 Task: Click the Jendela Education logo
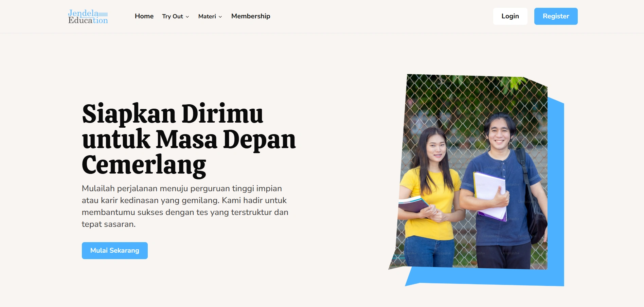88,17
